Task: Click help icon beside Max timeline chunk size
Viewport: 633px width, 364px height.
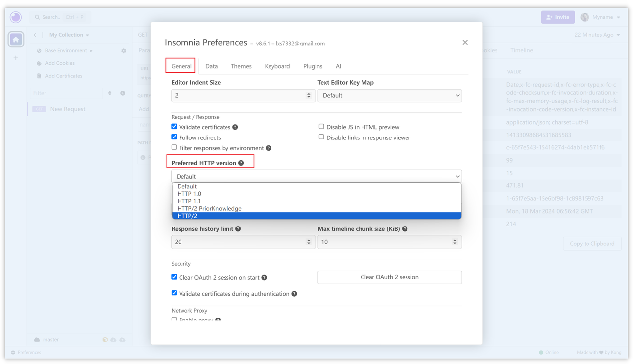Action: click(405, 229)
